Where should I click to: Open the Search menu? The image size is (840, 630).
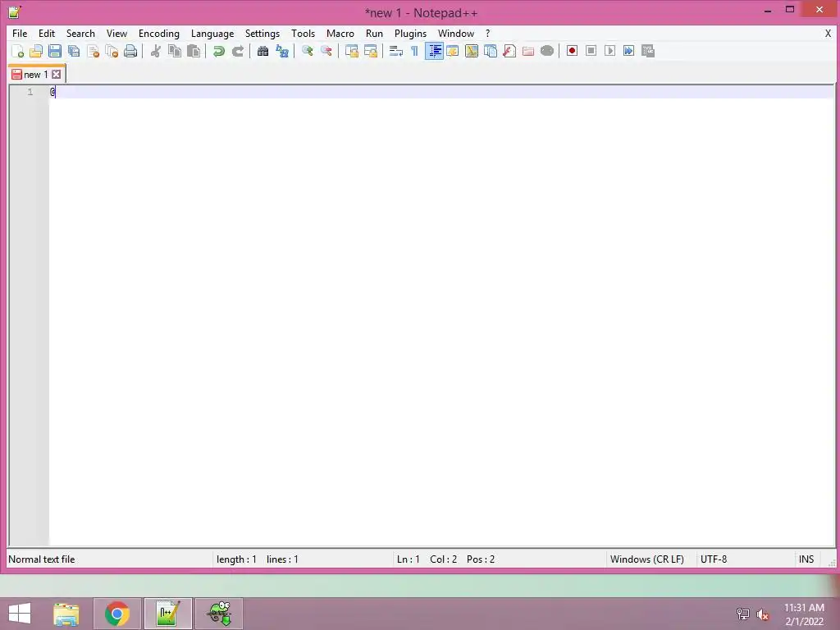click(80, 33)
